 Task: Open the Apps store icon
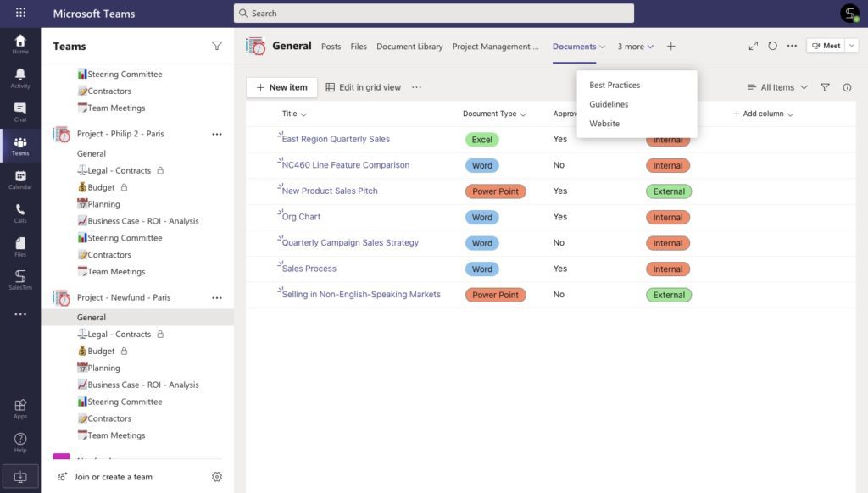(x=20, y=408)
